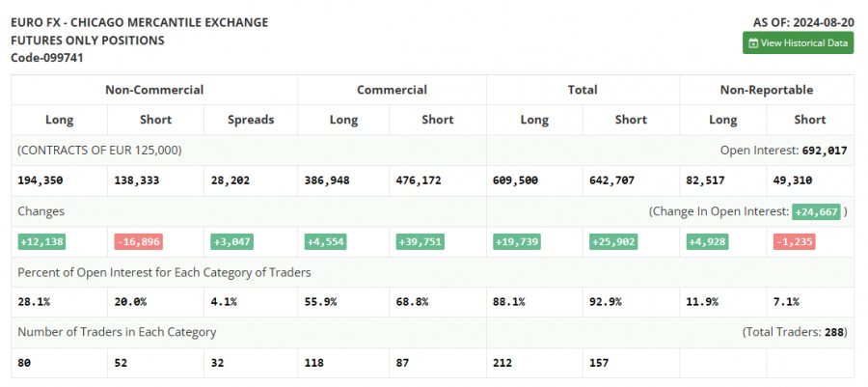The image size is (868, 387).
Task: Click the +24,667 open interest change badge
Action: pyautogui.click(x=816, y=211)
